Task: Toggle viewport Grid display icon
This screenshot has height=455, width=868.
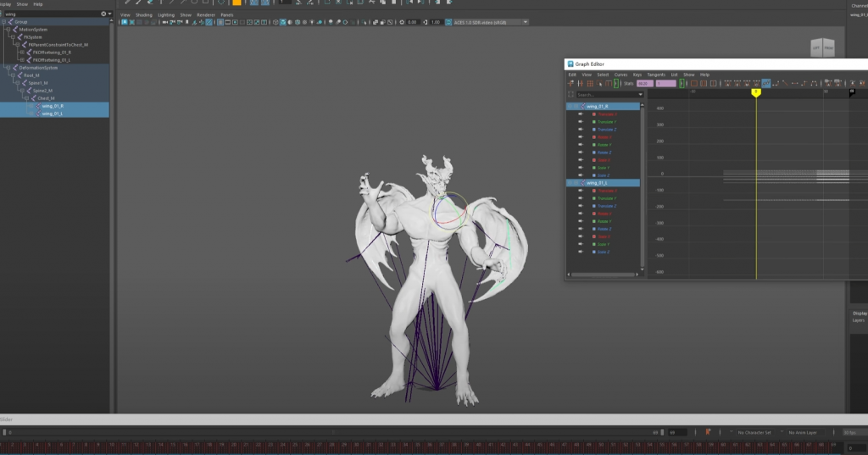Action: [x=220, y=22]
